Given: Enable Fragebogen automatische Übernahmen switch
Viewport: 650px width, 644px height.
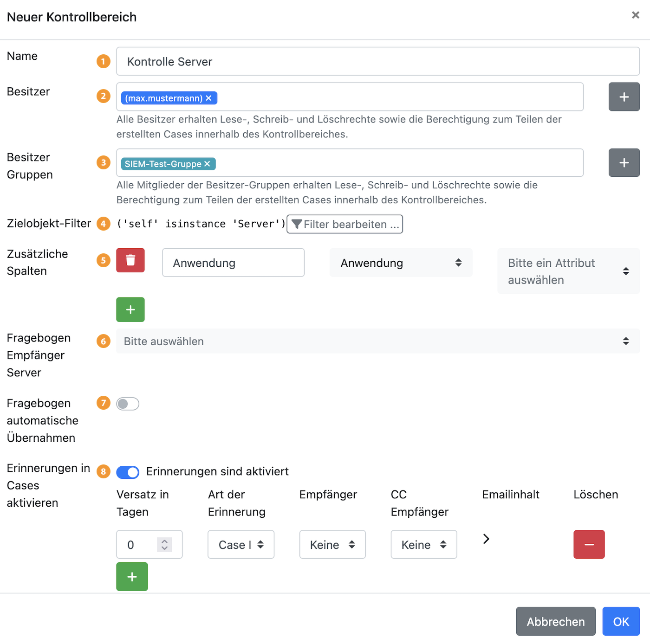Looking at the screenshot, I should tap(128, 404).
